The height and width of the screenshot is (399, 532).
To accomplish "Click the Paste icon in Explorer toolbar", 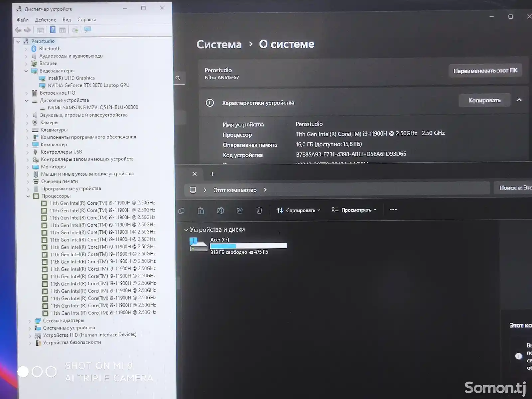I will [x=201, y=211].
